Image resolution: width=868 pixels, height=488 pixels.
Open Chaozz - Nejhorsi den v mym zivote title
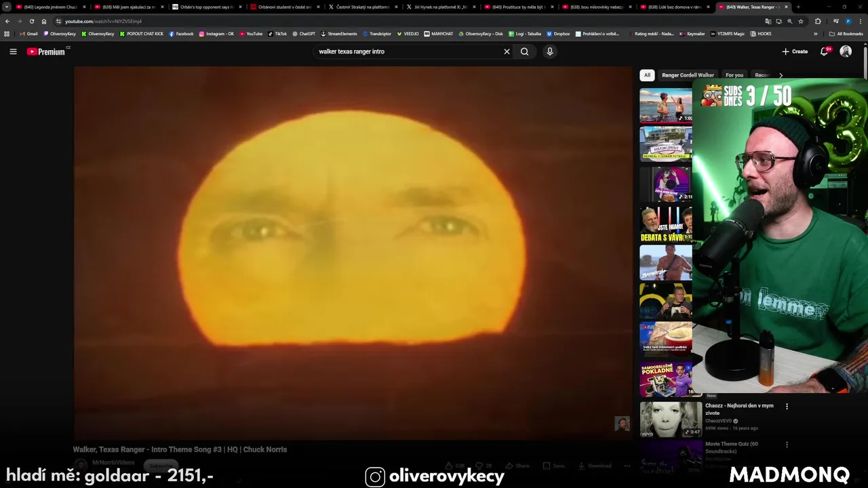pos(739,409)
